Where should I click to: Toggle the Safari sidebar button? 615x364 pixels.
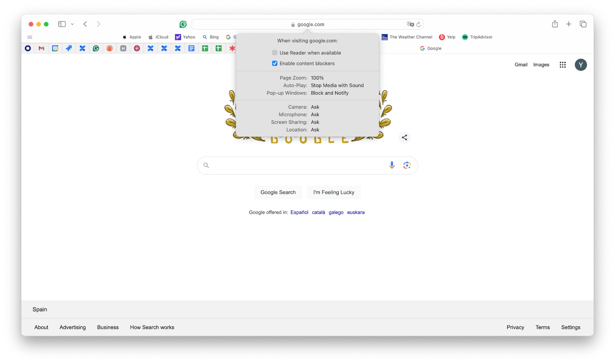tap(62, 24)
